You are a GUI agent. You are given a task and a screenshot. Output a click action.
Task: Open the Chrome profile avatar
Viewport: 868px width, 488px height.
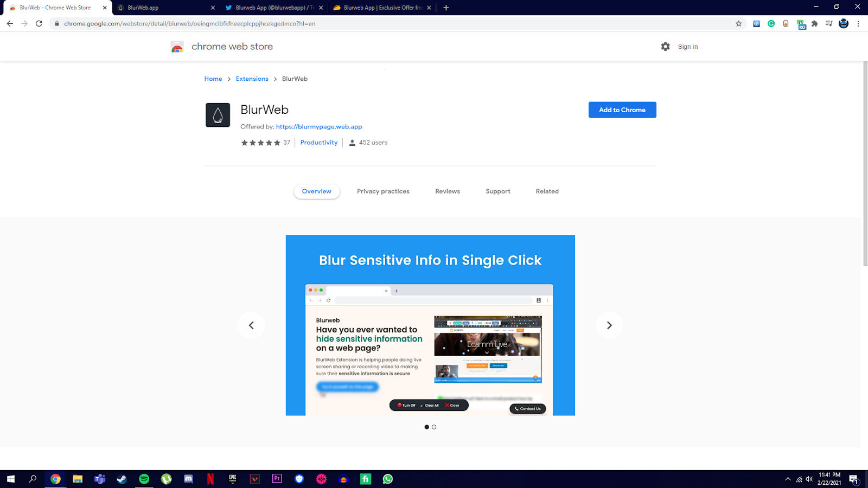coord(844,23)
